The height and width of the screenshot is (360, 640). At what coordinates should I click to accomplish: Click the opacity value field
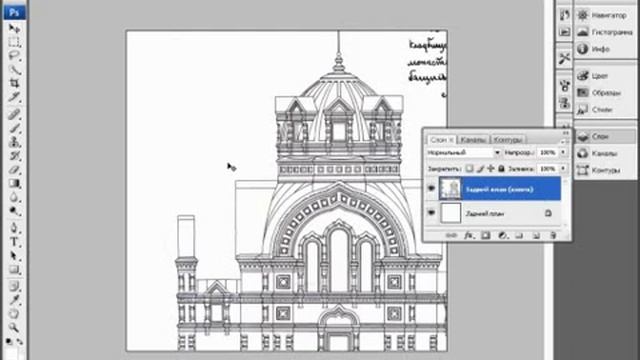(x=547, y=153)
